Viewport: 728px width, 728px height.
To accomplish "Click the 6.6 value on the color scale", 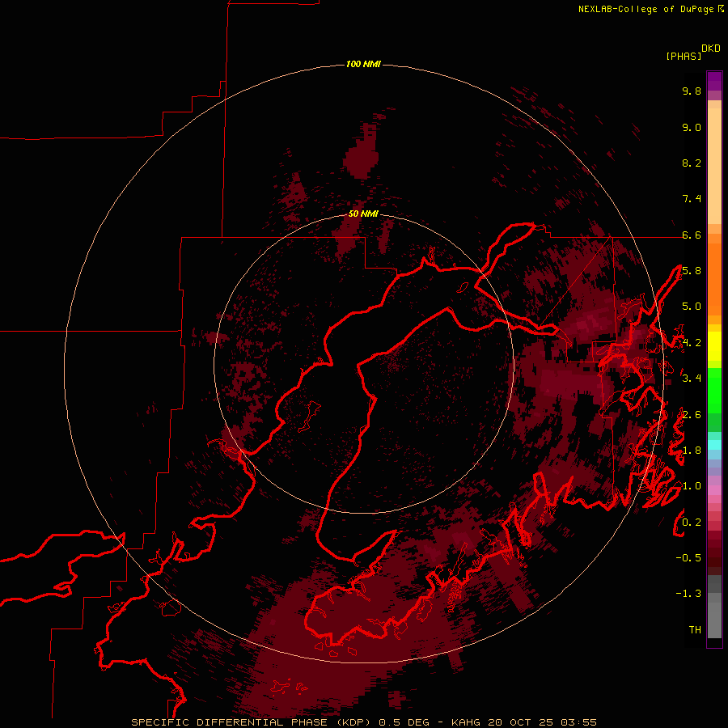I will click(x=692, y=235).
